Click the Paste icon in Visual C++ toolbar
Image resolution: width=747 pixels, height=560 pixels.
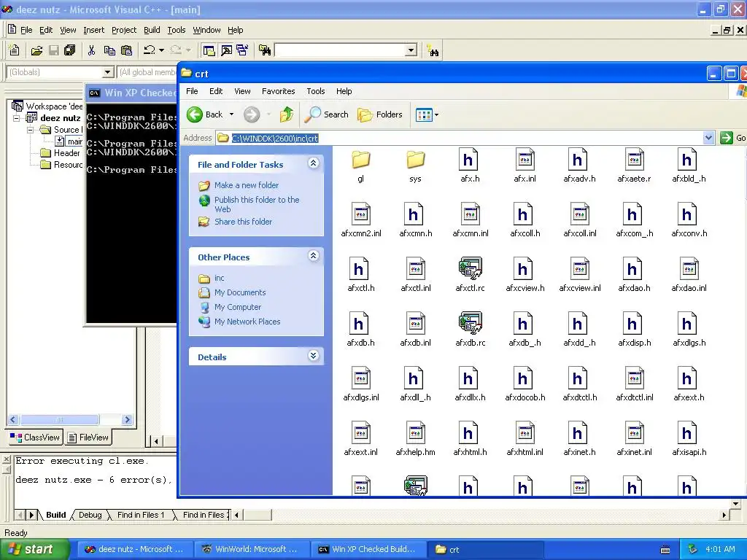point(126,50)
